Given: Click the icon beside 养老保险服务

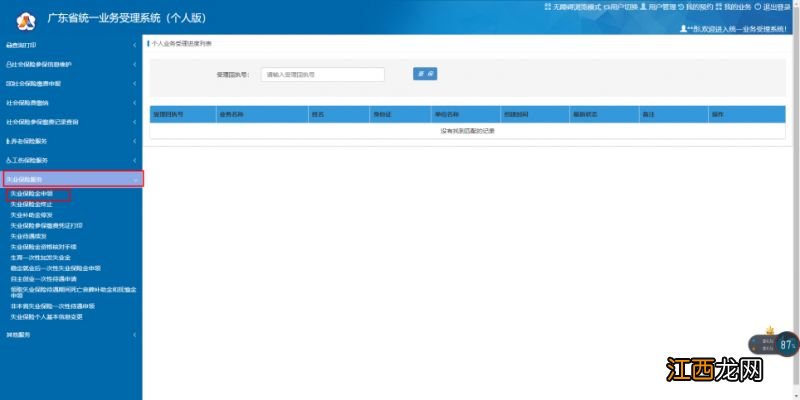Looking at the screenshot, I should [8, 141].
